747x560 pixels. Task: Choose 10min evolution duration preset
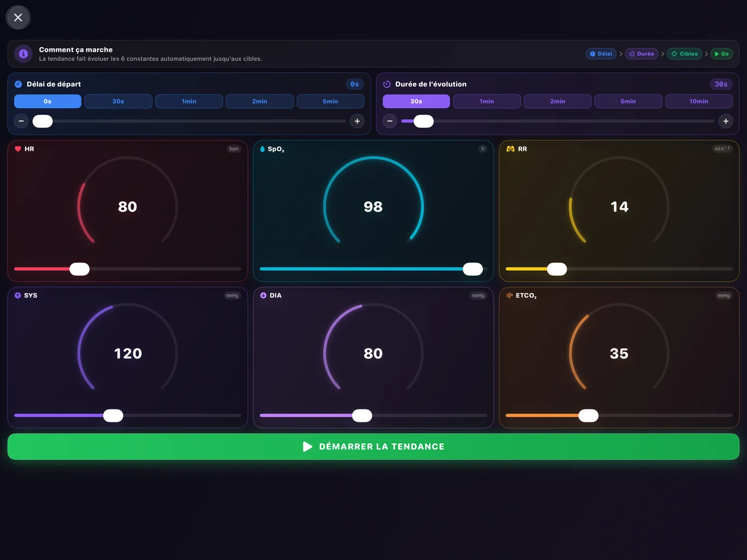[699, 101]
